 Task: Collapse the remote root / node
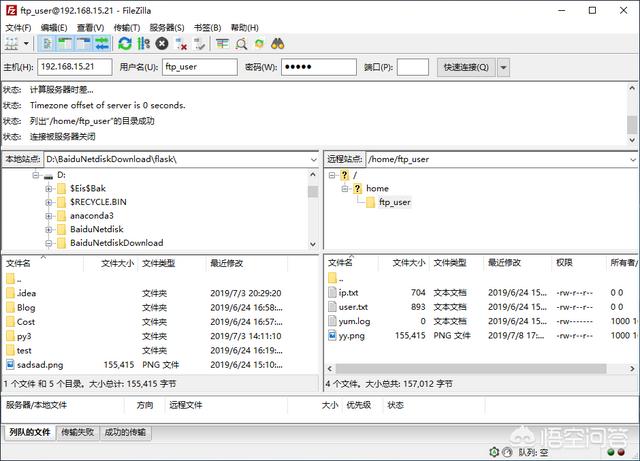click(332, 175)
